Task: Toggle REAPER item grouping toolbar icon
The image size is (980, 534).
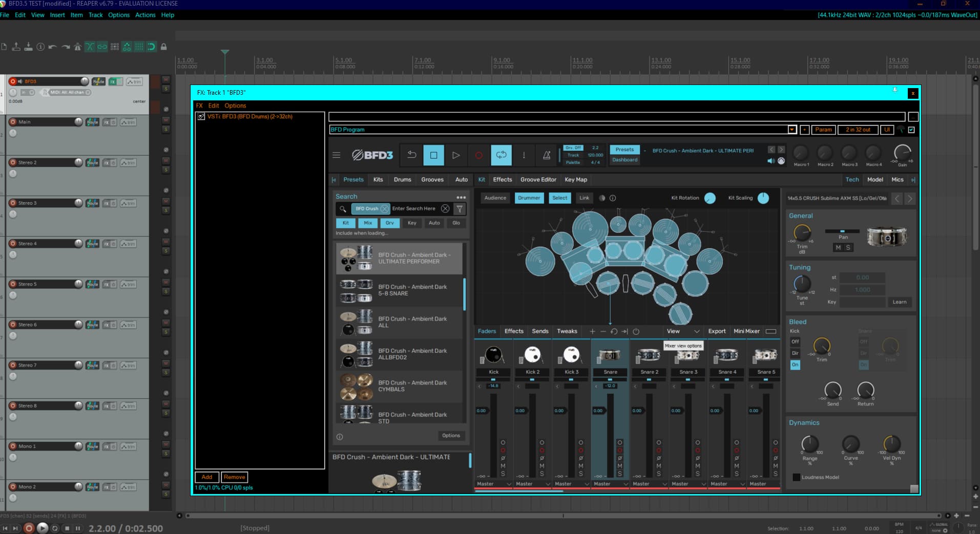Action: pos(102,47)
